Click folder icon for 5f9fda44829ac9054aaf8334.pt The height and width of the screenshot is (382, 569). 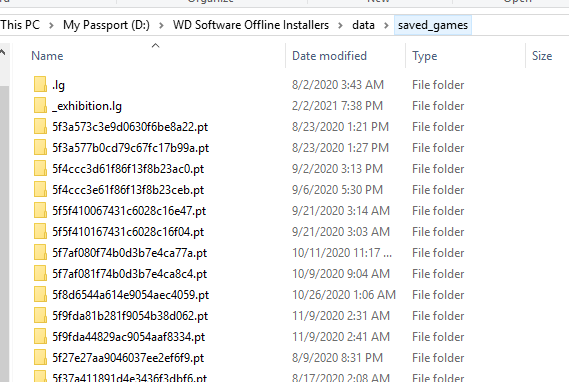point(40,337)
